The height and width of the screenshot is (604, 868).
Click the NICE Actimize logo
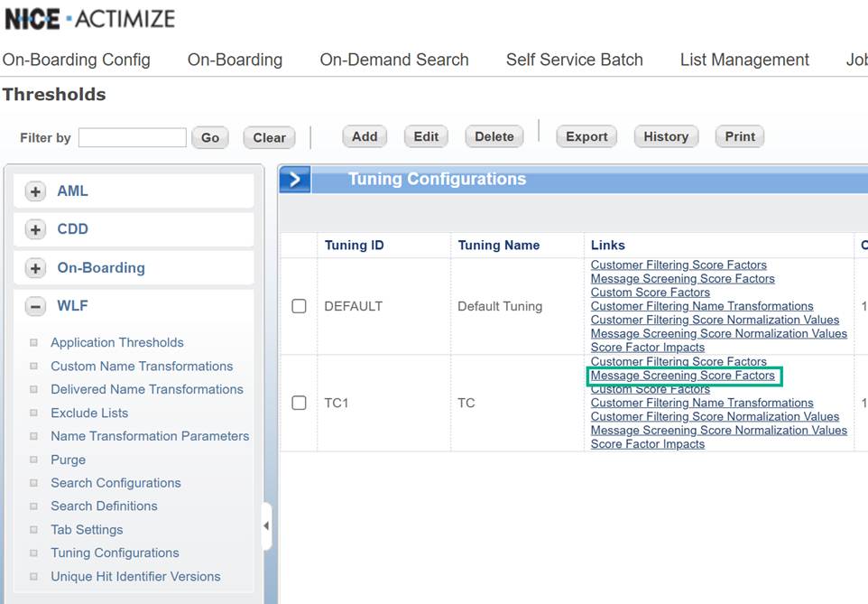point(89,19)
